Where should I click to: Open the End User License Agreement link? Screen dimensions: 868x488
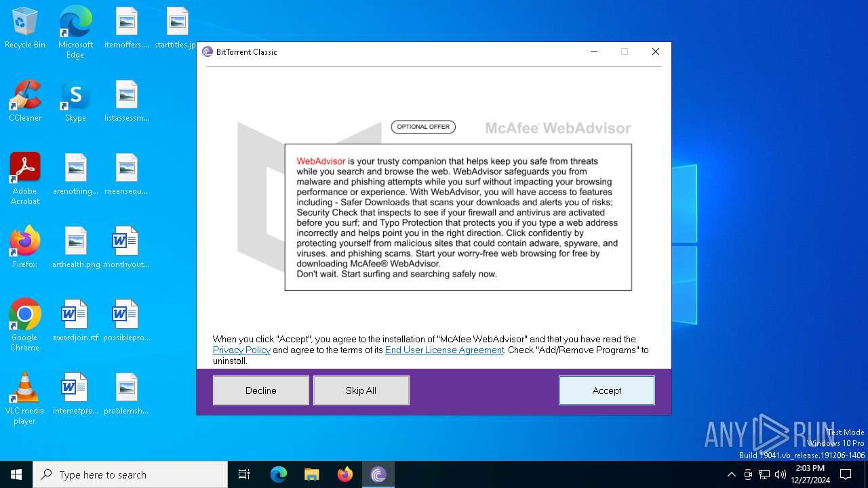pyautogui.click(x=445, y=350)
